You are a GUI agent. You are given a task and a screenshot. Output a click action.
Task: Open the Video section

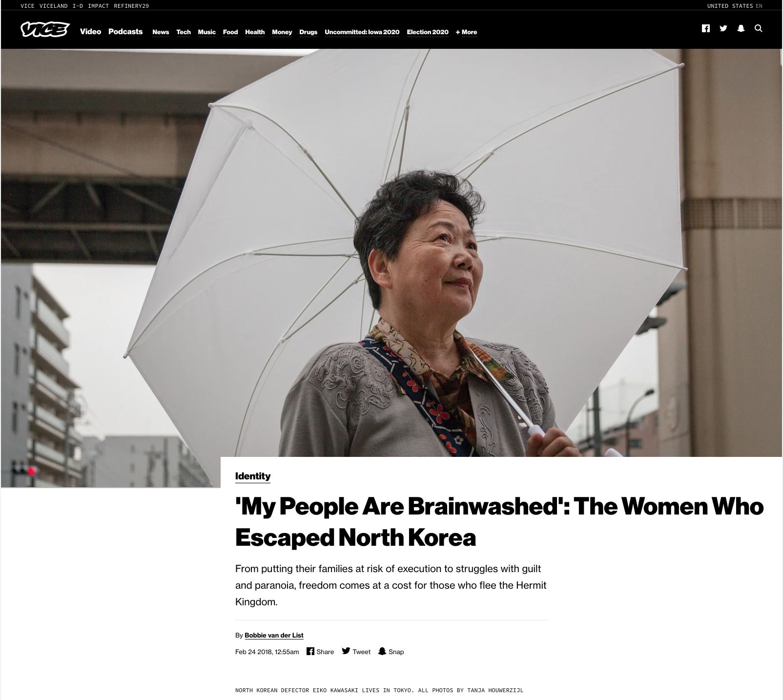(x=90, y=32)
